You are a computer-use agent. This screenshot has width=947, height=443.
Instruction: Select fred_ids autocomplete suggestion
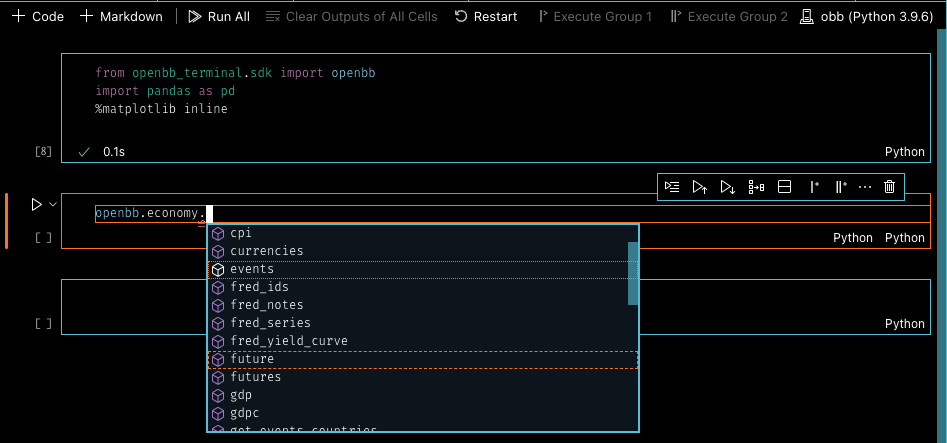pyautogui.click(x=423, y=286)
